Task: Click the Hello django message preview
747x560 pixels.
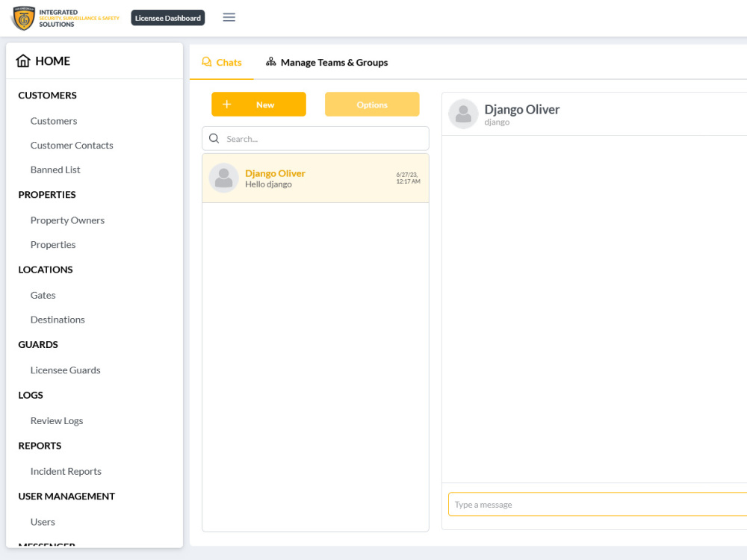Action: tap(268, 184)
